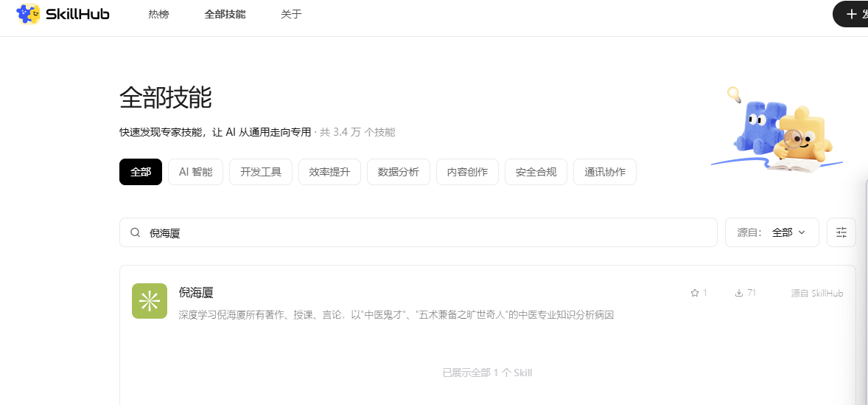This screenshot has width=868, height=405.
Task: Open the 关于 navigation item
Action: point(291,14)
